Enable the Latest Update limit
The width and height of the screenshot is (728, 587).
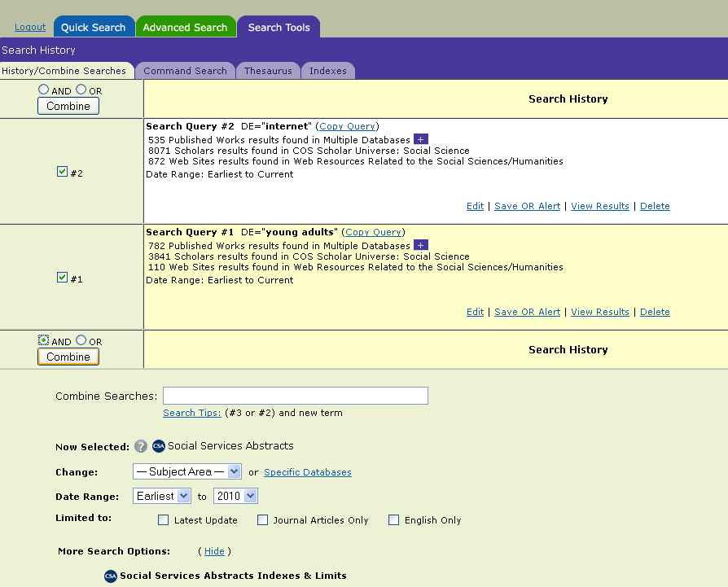(x=164, y=519)
